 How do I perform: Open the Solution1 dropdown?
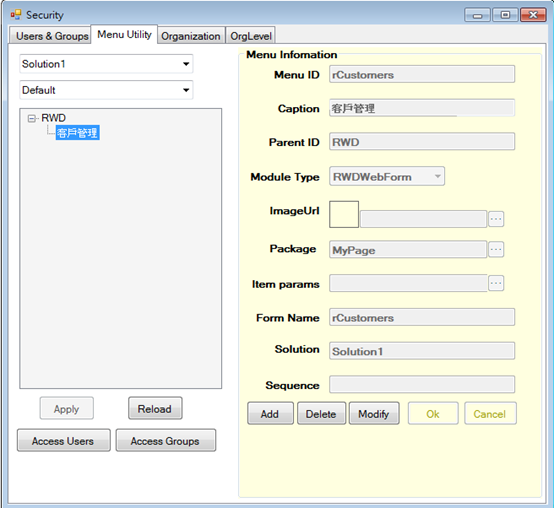point(106,64)
